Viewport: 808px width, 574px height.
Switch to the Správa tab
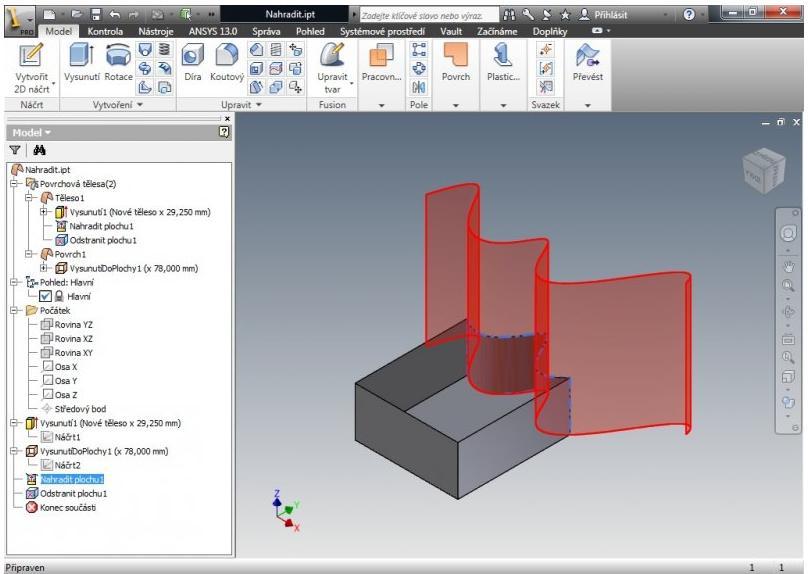(x=266, y=31)
